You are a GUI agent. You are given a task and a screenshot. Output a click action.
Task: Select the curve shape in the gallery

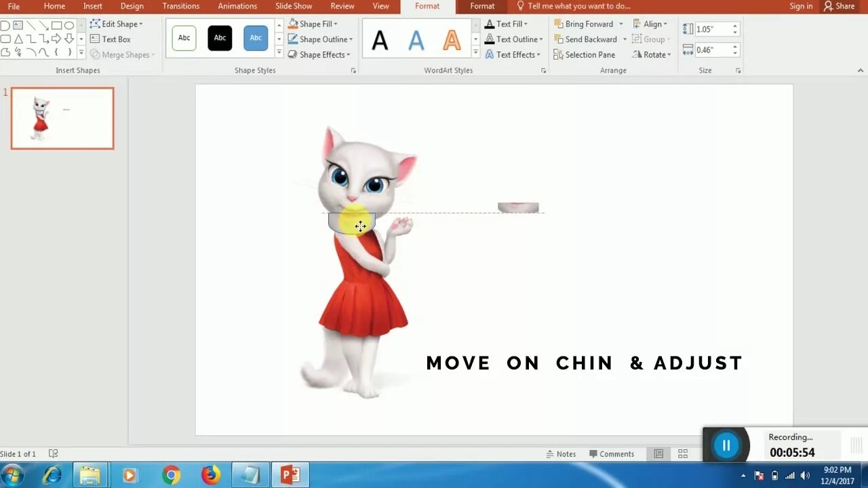[x=44, y=52]
